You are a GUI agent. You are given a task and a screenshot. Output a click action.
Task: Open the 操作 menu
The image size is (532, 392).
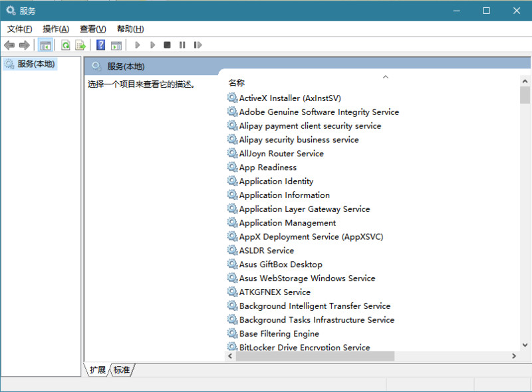[x=56, y=29]
